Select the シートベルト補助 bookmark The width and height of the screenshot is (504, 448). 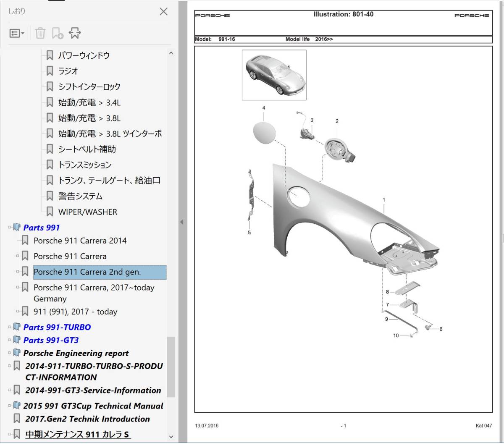pyautogui.click(x=87, y=149)
